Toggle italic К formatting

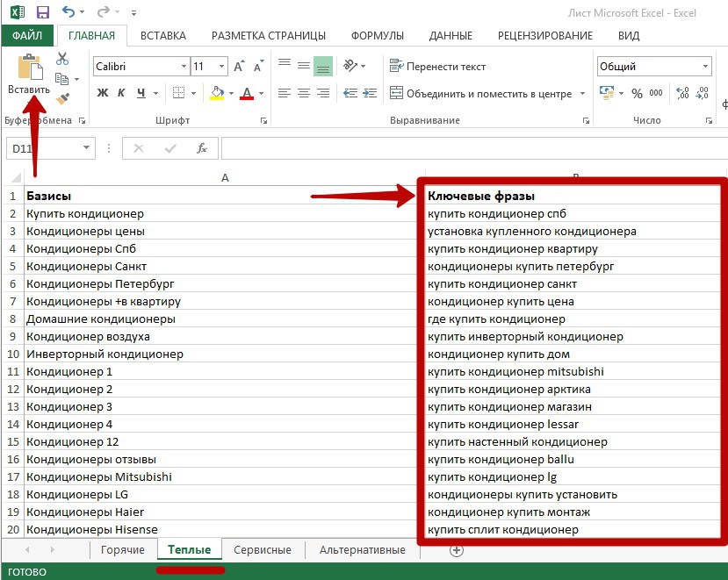pyautogui.click(x=121, y=93)
